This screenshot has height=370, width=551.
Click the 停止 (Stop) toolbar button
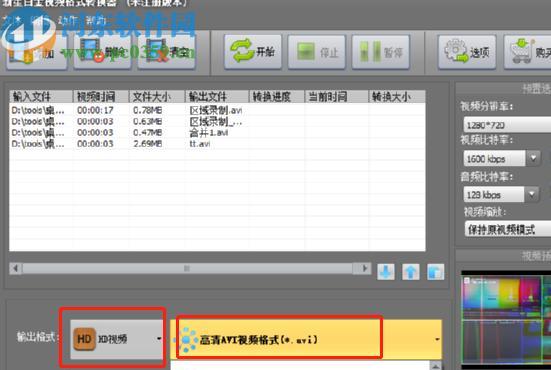(x=317, y=52)
